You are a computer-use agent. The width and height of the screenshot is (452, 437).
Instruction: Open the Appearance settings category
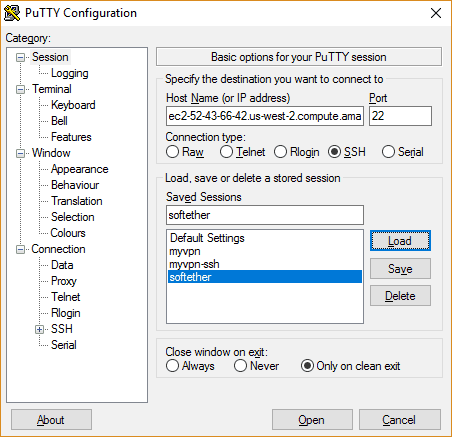tap(80, 169)
